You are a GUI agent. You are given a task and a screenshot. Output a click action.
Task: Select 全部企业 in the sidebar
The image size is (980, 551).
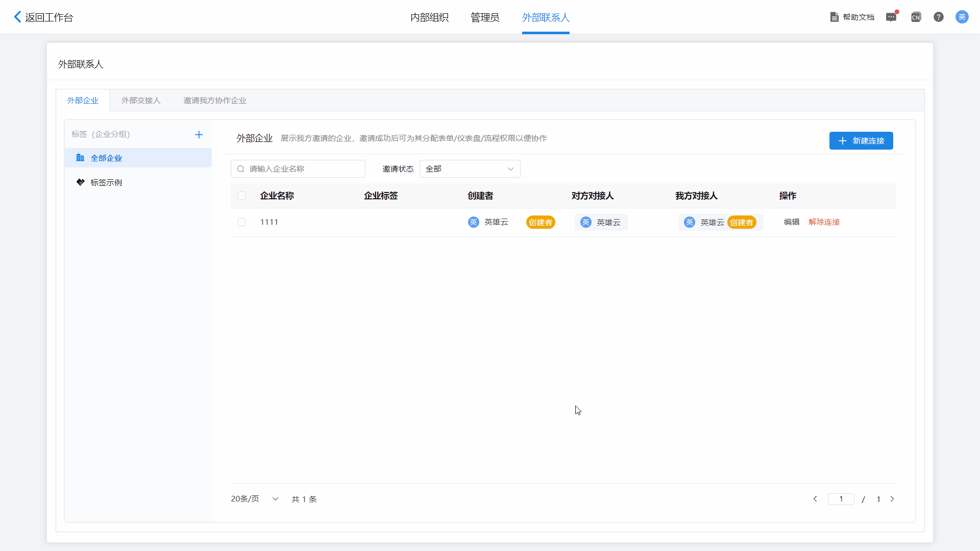106,158
